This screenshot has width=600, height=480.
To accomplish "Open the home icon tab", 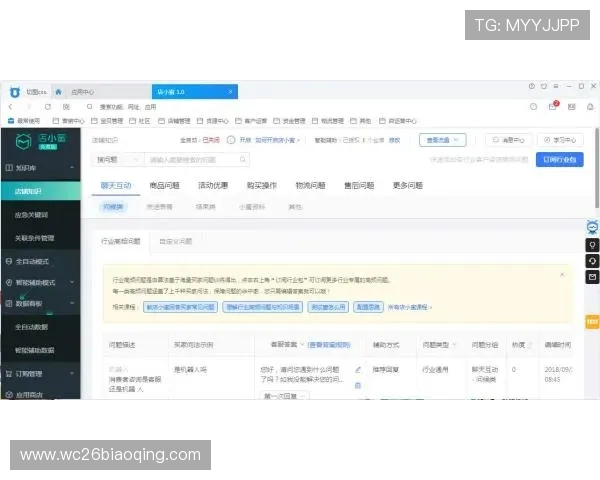I will 59,92.
